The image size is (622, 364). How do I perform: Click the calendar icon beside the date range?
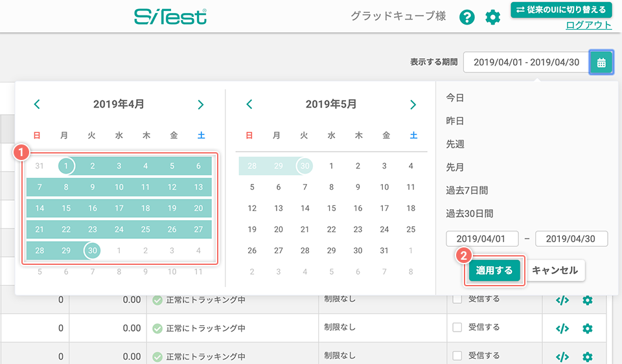coord(601,62)
